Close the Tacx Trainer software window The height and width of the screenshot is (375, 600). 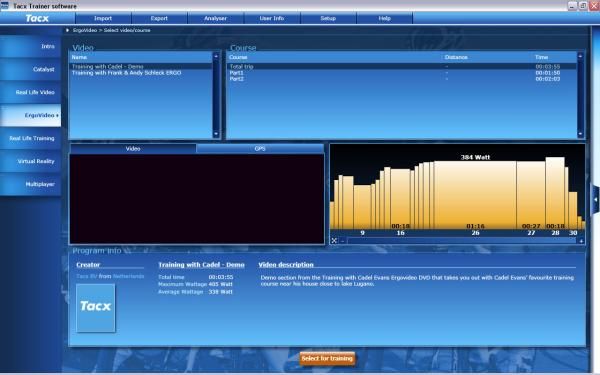pyautogui.click(x=595, y=5)
